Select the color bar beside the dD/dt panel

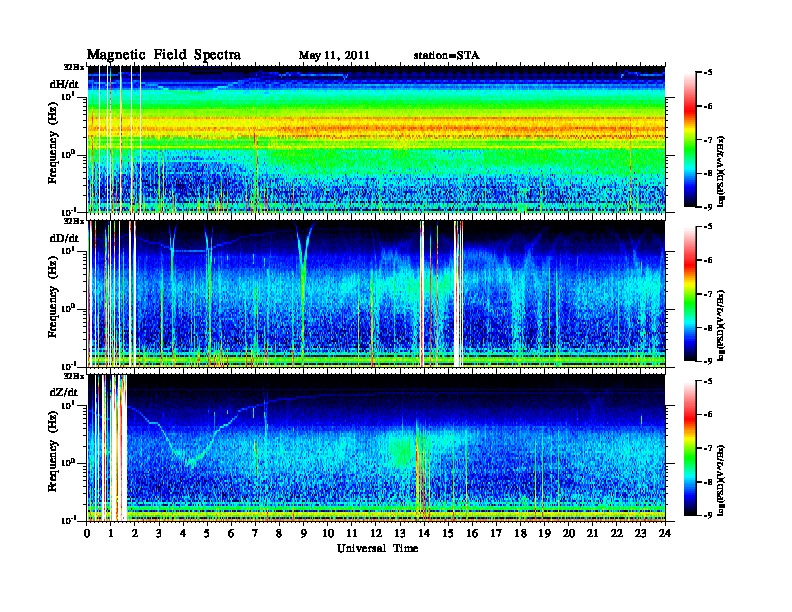point(689,294)
